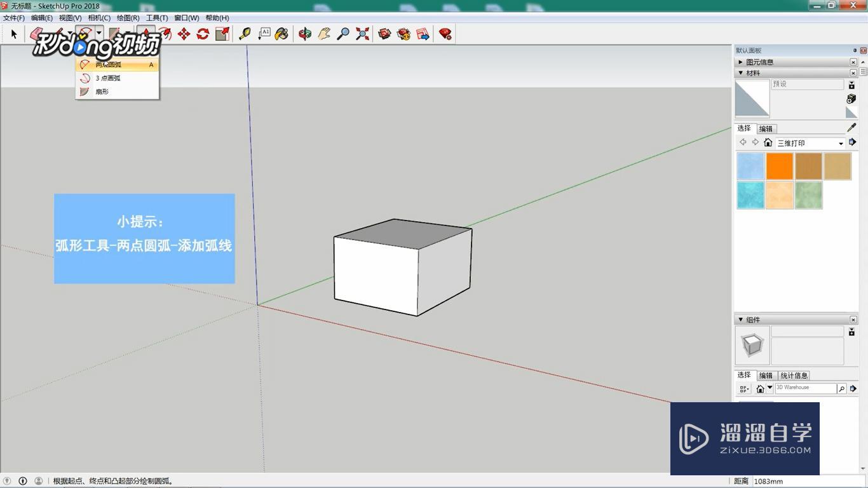This screenshot has width=868, height=488.
Task: Set default material via small swatch icon
Action: 851,112
